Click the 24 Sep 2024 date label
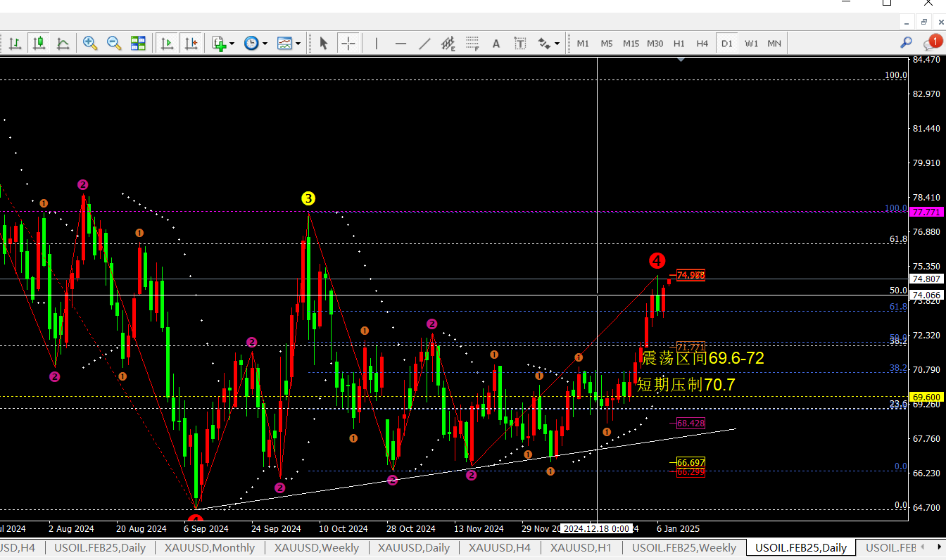 point(276,528)
